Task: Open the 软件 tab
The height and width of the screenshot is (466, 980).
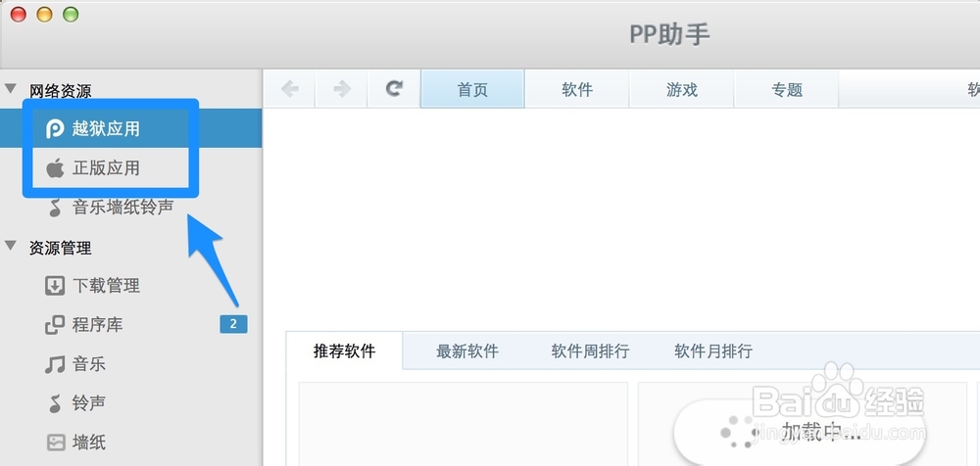Action: click(577, 89)
